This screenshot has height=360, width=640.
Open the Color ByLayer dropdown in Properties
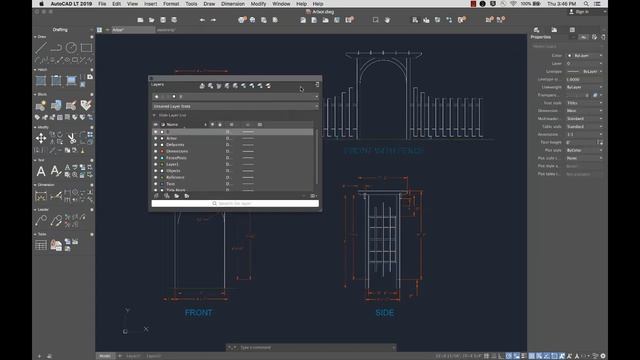tap(584, 56)
